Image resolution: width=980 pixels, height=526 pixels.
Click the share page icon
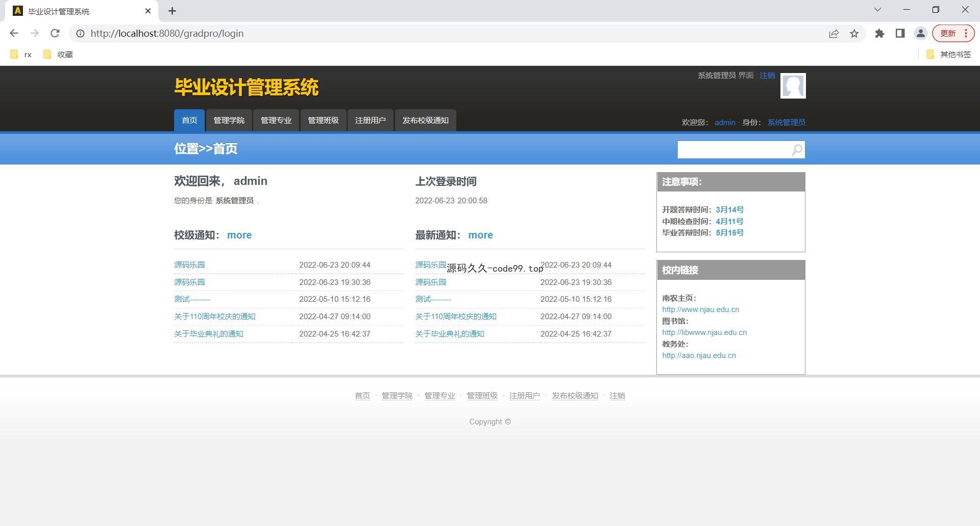point(834,33)
